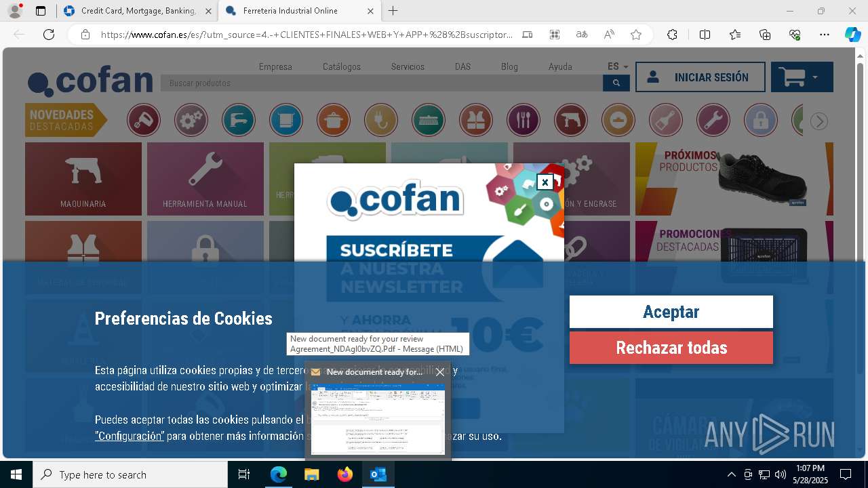Click into the Buscar productos search field

click(x=382, y=83)
